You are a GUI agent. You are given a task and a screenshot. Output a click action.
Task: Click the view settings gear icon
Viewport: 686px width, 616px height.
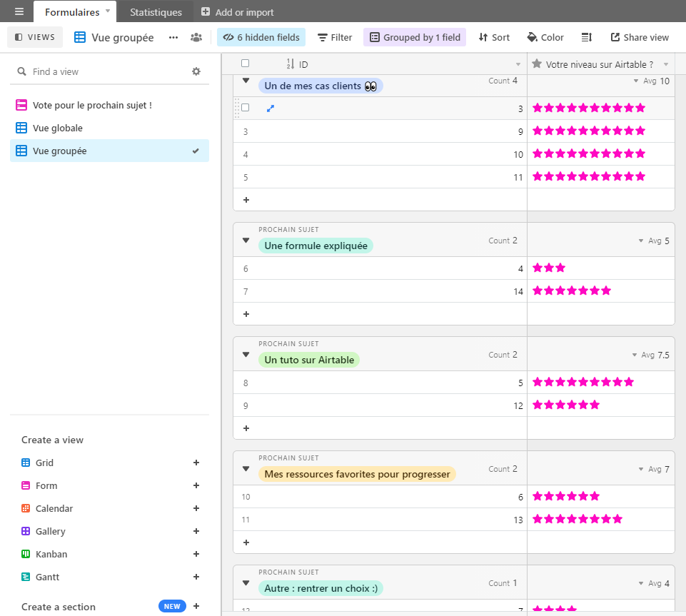[x=196, y=71]
